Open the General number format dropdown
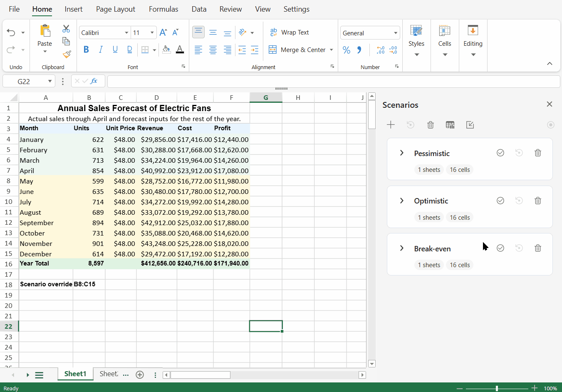This screenshot has height=392, width=562. [396, 33]
